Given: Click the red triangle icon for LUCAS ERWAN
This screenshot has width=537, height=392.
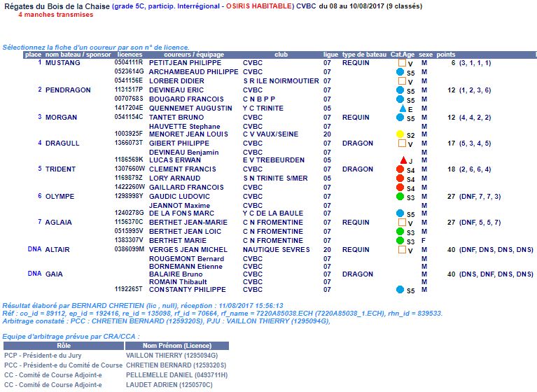Looking at the screenshot, I should point(403,160).
